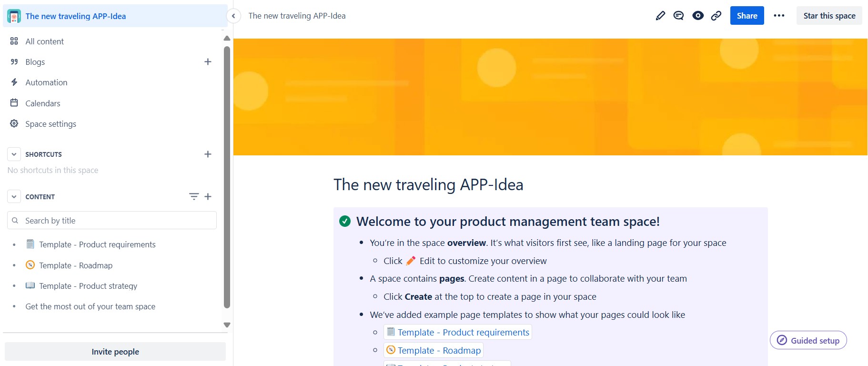Collapse the SHORTCUTS section chevron
The height and width of the screenshot is (366, 868).
click(14, 154)
